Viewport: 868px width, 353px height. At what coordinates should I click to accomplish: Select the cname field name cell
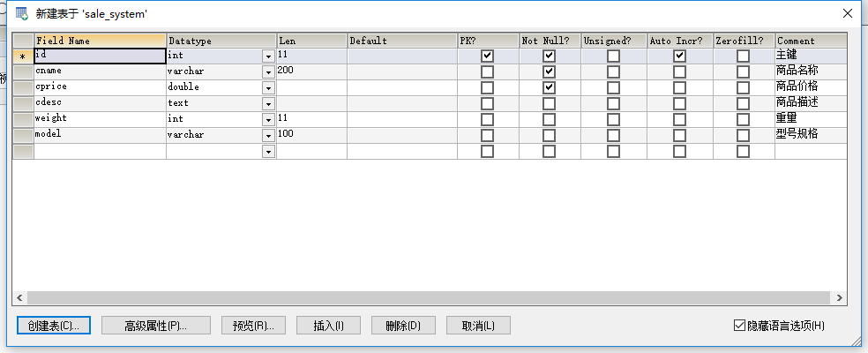coord(101,72)
